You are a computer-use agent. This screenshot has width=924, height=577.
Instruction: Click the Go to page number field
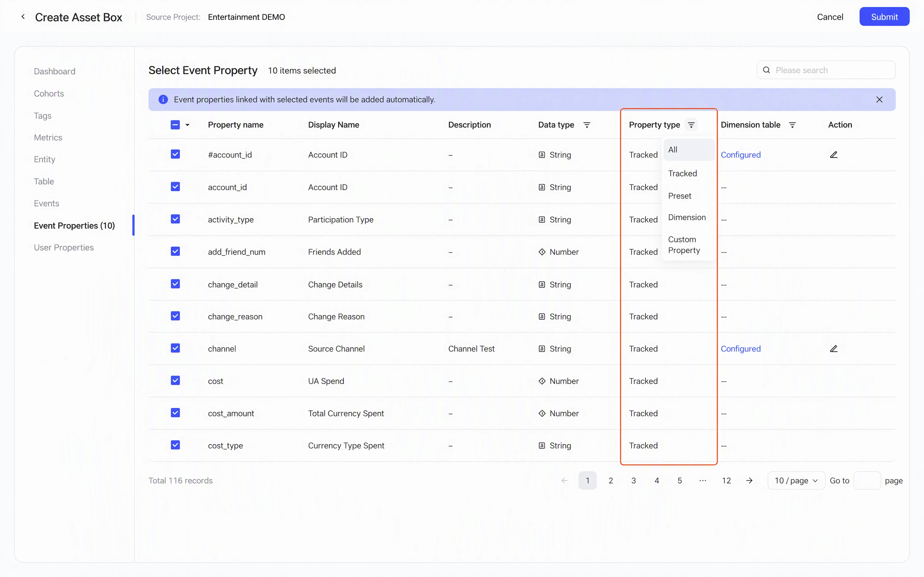pos(867,480)
